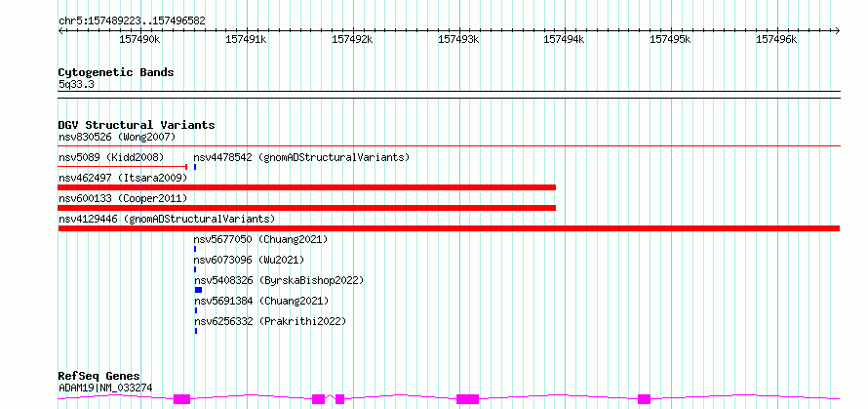Select variant label nsv600133 (Cooper2011)

(x=123, y=198)
